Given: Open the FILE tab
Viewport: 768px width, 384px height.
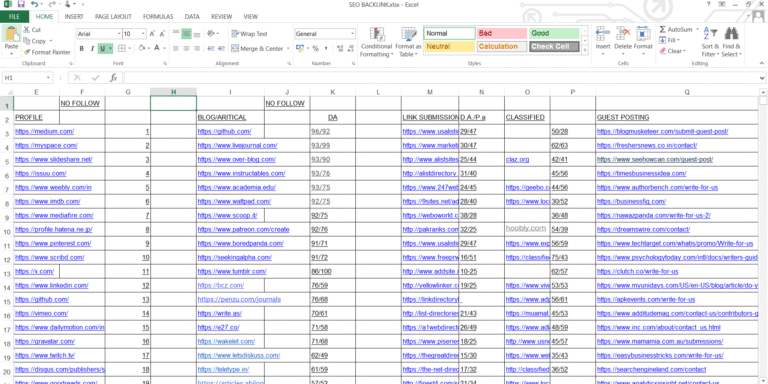Looking at the screenshot, I should [14, 17].
